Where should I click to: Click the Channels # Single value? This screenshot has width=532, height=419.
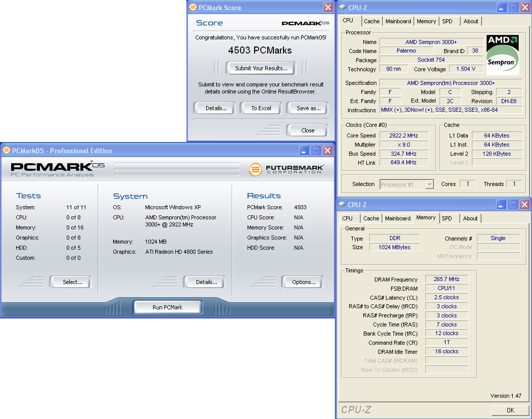[498, 239]
